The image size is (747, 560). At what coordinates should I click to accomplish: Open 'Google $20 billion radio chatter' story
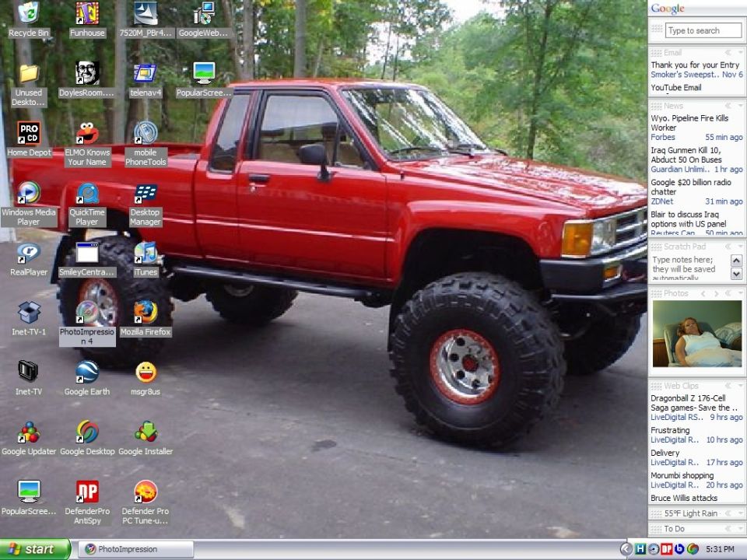696,192
